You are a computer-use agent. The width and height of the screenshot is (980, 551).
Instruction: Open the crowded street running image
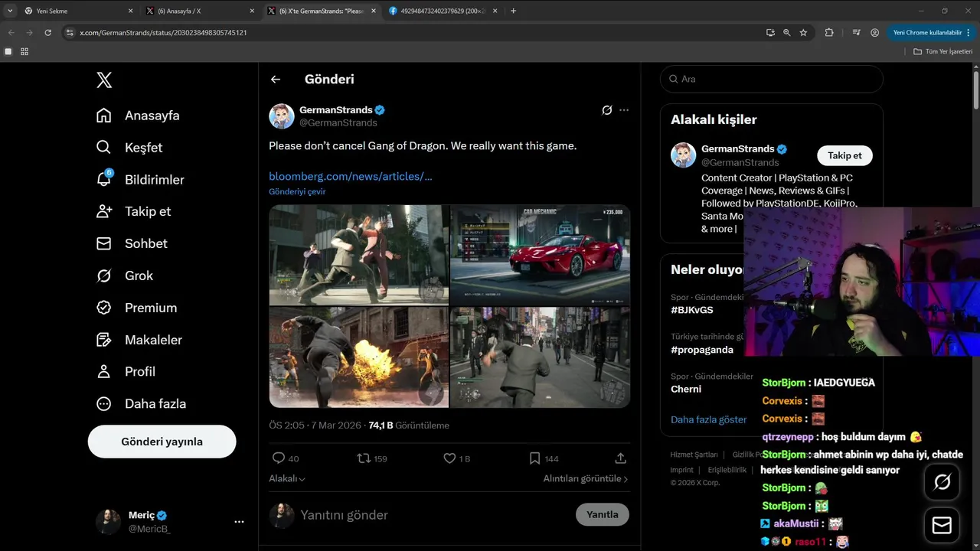click(541, 357)
